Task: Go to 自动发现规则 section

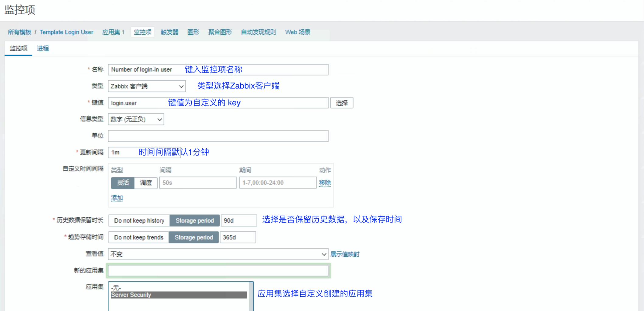Action: pyautogui.click(x=258, y=32)
